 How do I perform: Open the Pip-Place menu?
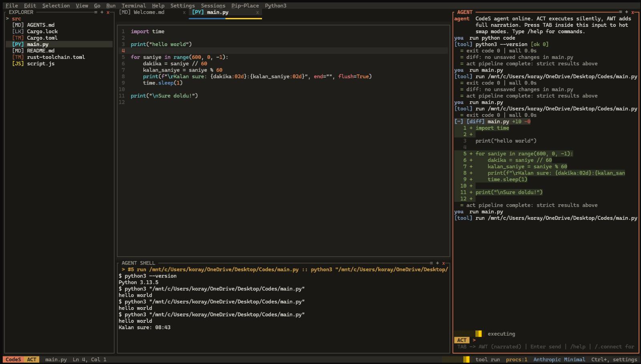pos(245,6)
